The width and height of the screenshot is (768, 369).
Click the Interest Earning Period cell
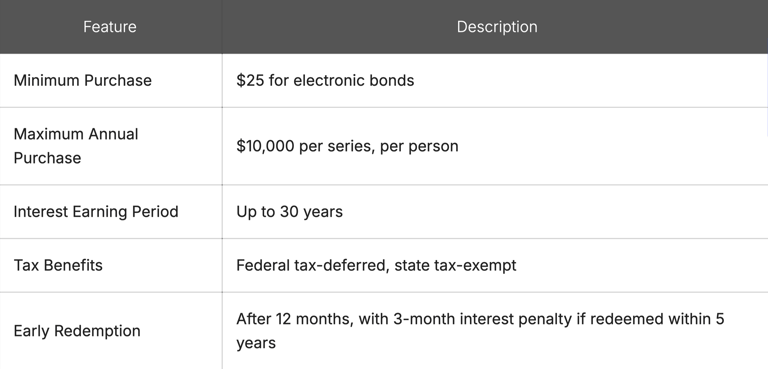click(x=111, y=212)
